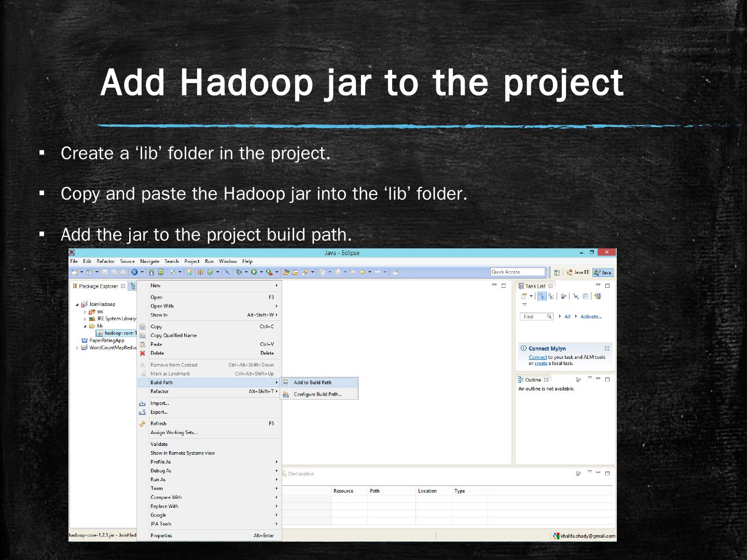Viewport: 747px width, 560px height.
Task: Select Add to Build Path
Action: click(312, 383)
